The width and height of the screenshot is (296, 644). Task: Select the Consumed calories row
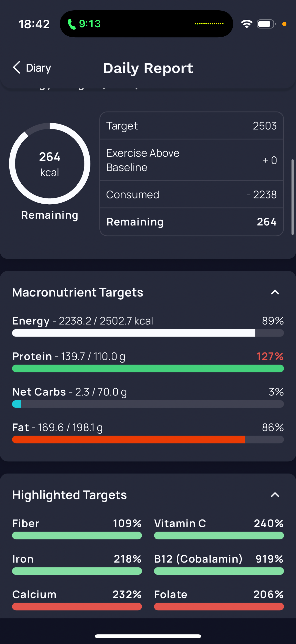point(191,195)
